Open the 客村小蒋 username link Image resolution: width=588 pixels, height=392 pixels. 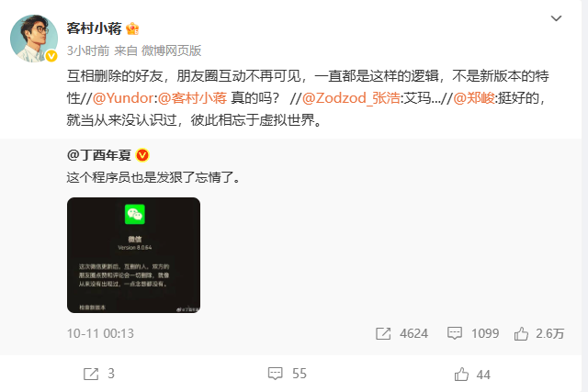[x=94, y=28]
